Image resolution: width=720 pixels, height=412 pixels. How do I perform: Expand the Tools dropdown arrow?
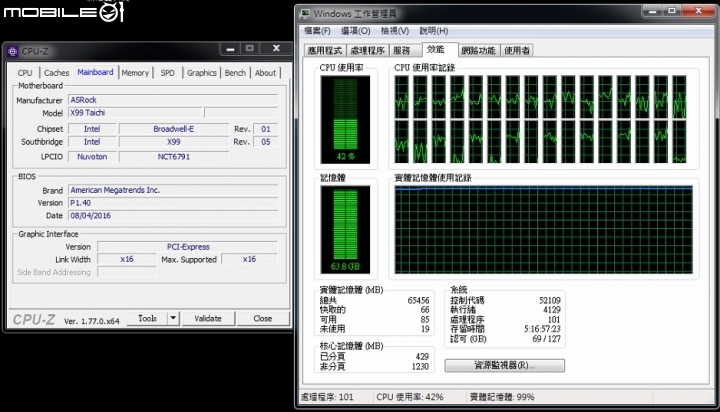pos(173,318)
